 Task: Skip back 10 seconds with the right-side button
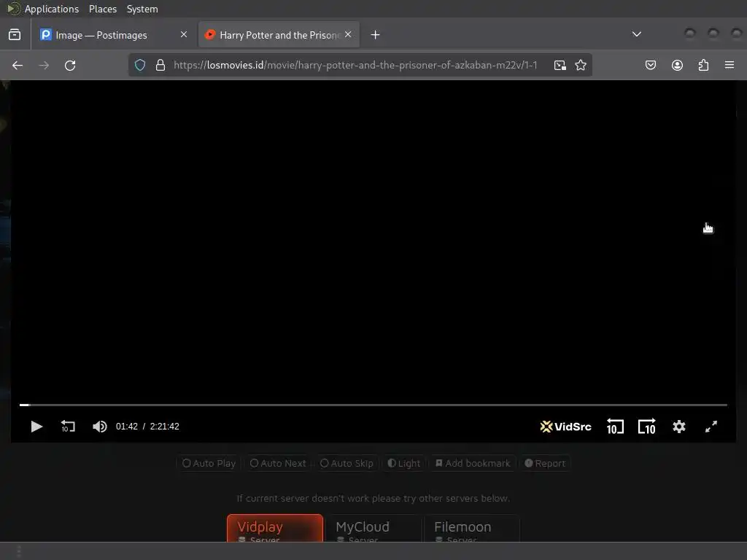(615, 426)
